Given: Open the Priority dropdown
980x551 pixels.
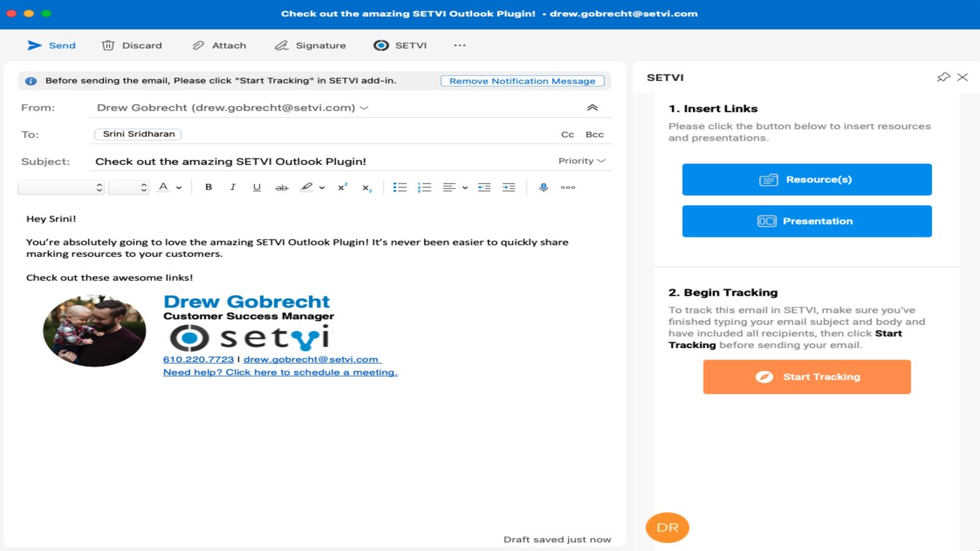Looking at the screenshot, I should click(582, 161).
